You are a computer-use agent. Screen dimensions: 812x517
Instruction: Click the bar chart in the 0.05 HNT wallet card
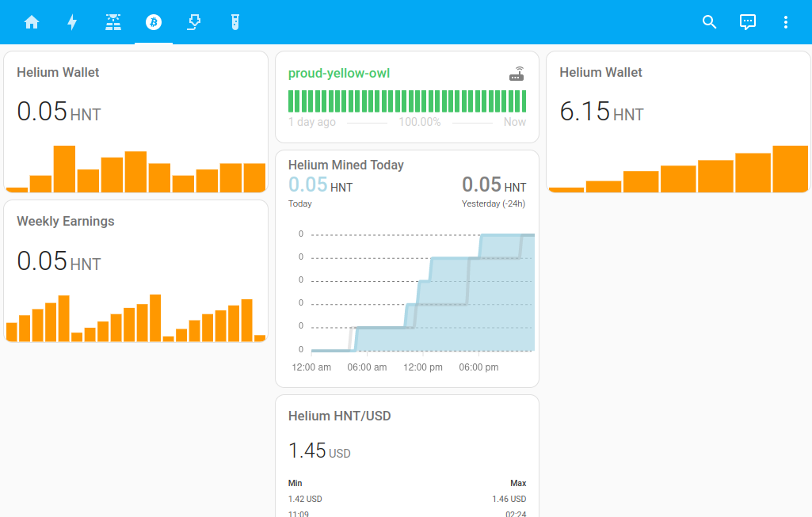(135, 169)
